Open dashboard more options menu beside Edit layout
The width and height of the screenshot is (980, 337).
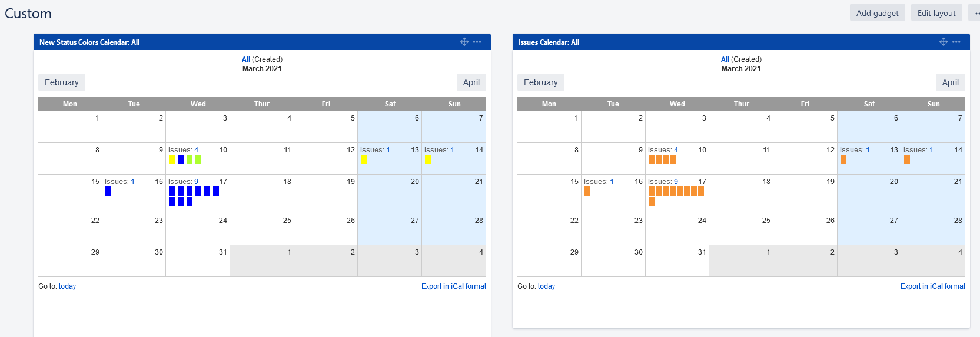pyautogui.click(x=975, y=13)
